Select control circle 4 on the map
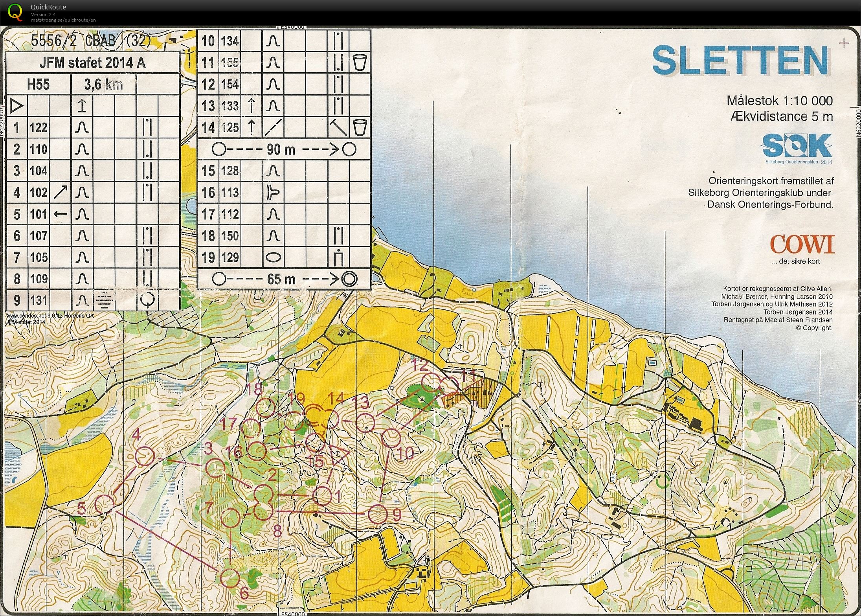The height and width of the screenshot is (616, 861). click(145, 456)
